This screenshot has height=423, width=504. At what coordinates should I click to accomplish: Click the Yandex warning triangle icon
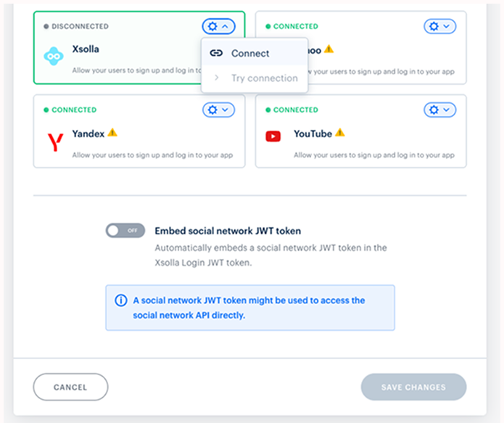[x=112, y=132]
